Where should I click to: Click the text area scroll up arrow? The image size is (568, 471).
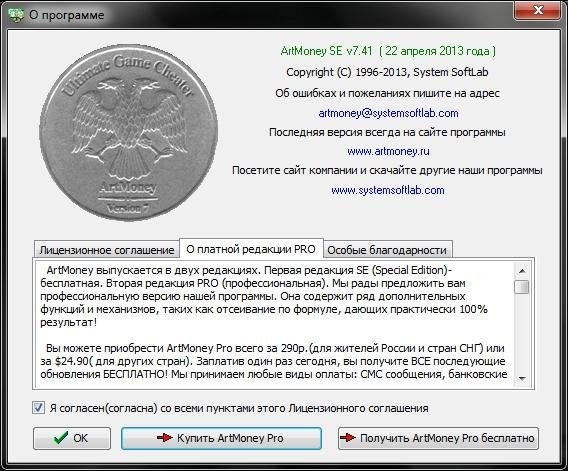tap(522, 271)
